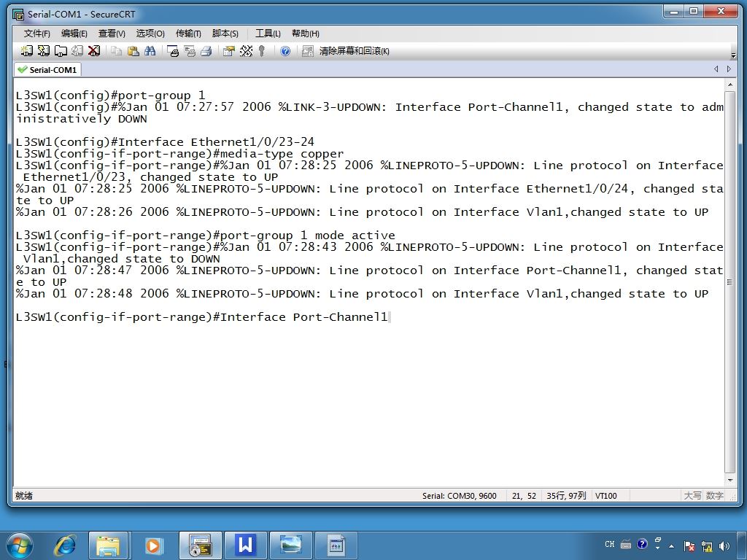Click status bar '35行, 97列' entry
This screenshot has width=747, height=560.
click(566, 496)
